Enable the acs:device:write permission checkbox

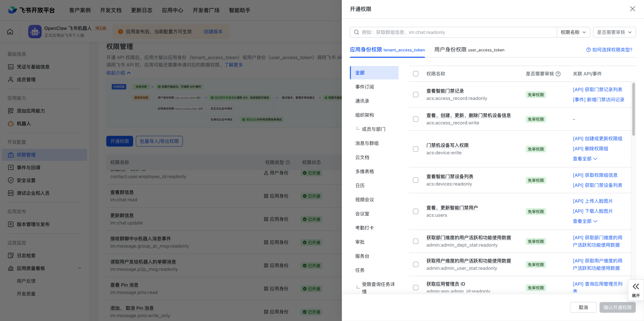(415, 149)
